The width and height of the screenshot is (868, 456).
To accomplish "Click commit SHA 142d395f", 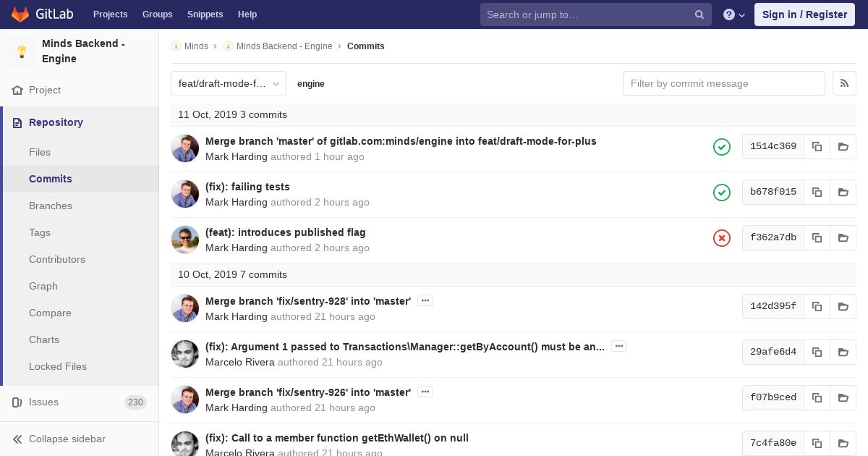I will tap(773, 306).
